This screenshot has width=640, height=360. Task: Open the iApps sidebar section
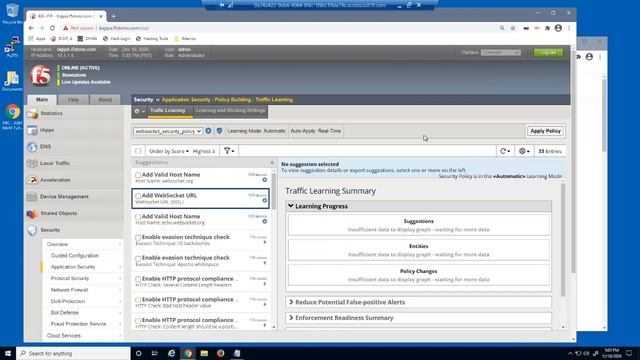(47, 130)
